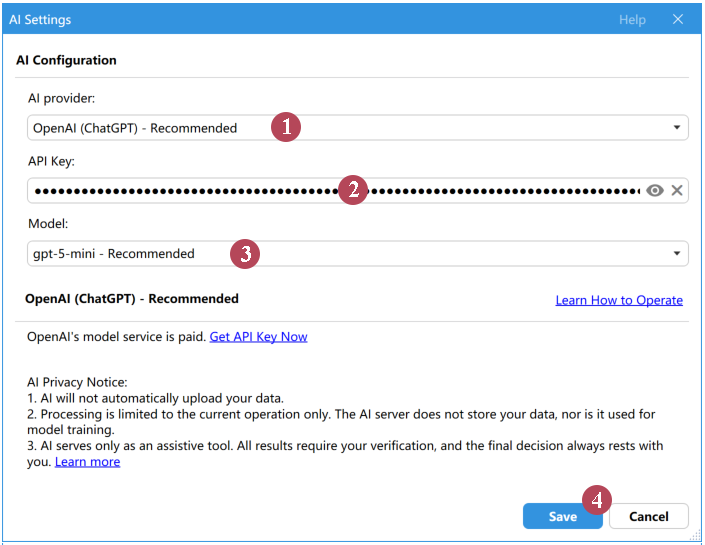Click the "AI Privacy Notice:" text
Screen dimensions: 705x545
77,382
